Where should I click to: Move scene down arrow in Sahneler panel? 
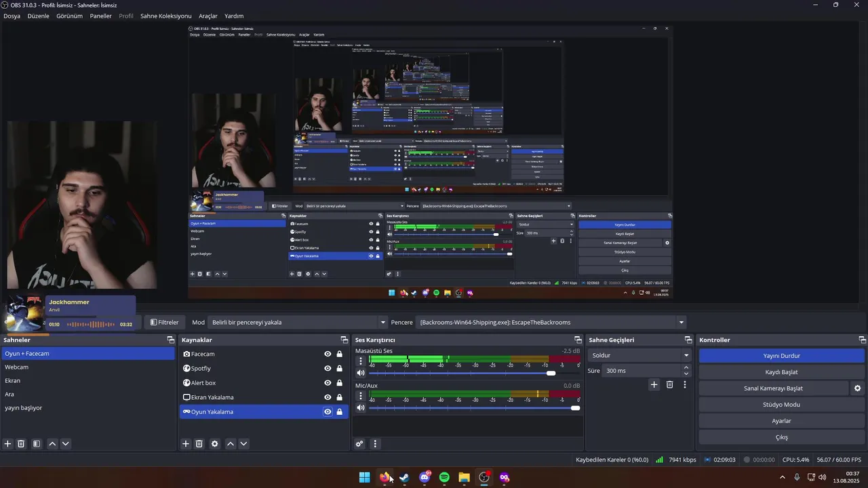66,444
